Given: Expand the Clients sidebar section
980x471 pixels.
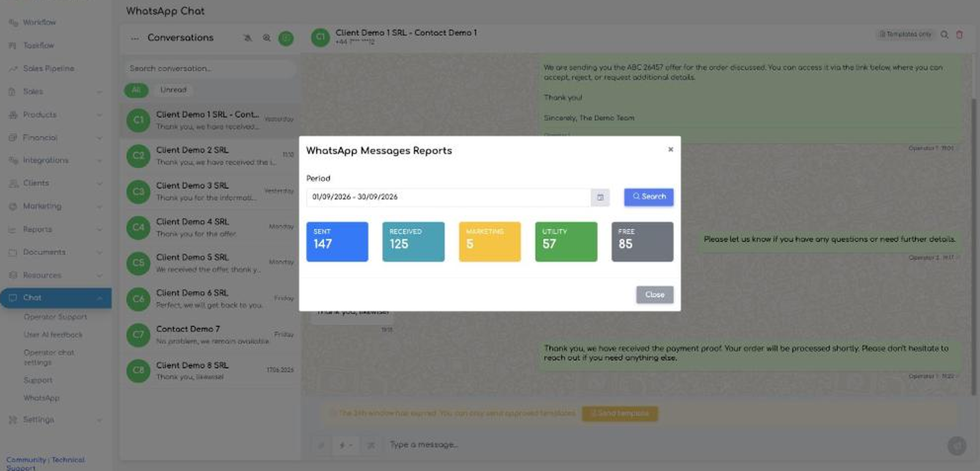Looking at the screenshot, I should 55,183.
